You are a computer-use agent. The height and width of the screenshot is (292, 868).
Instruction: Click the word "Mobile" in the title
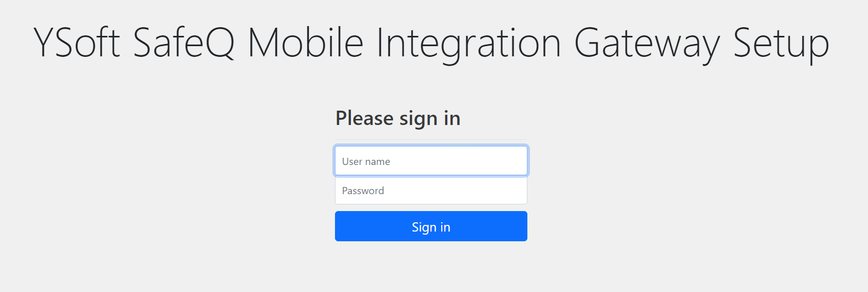pos(305,44)
